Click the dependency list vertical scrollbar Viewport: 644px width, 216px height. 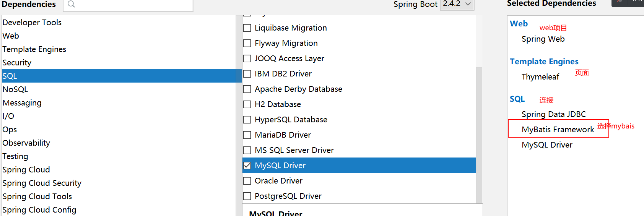479,135
